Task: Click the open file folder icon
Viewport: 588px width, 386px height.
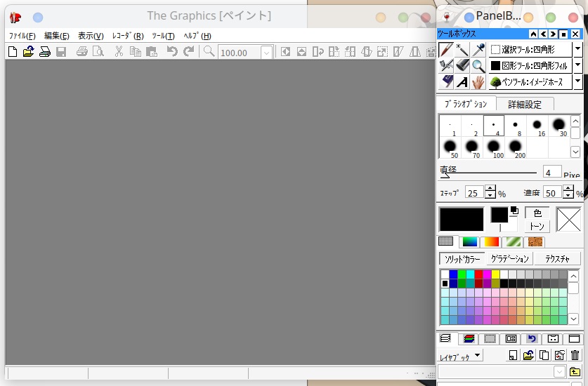Action: tap(28, 51)
